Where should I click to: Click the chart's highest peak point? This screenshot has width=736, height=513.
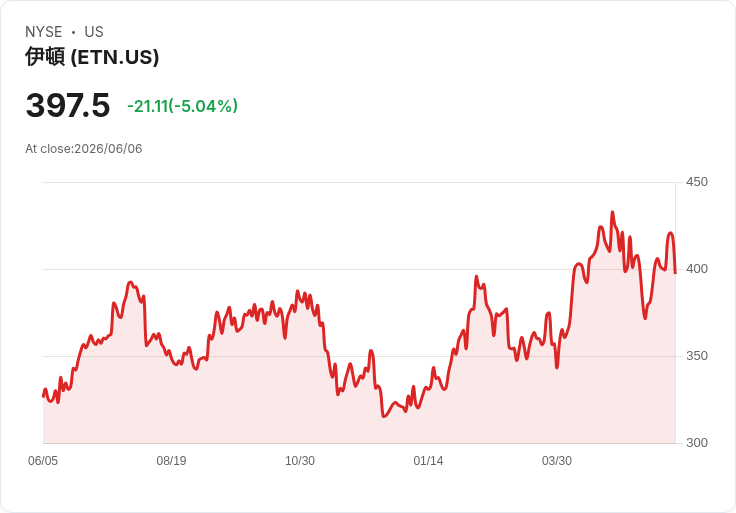click(x=612, y=212)
